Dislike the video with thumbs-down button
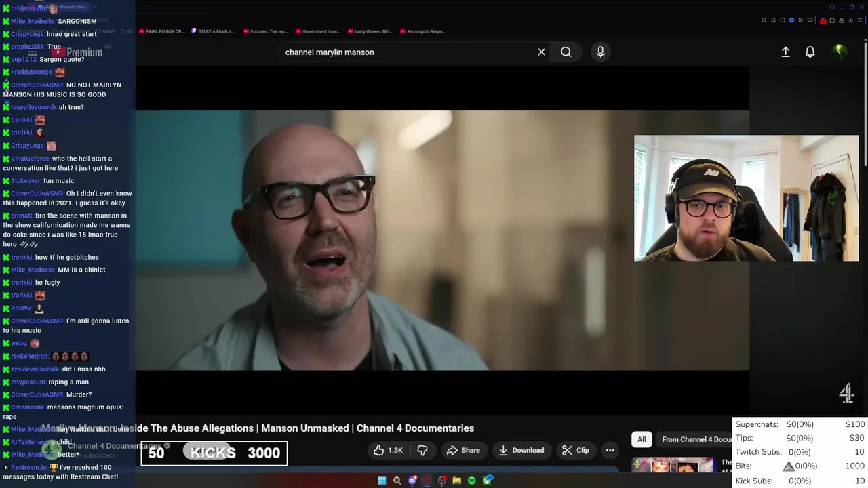 [422, 450]
